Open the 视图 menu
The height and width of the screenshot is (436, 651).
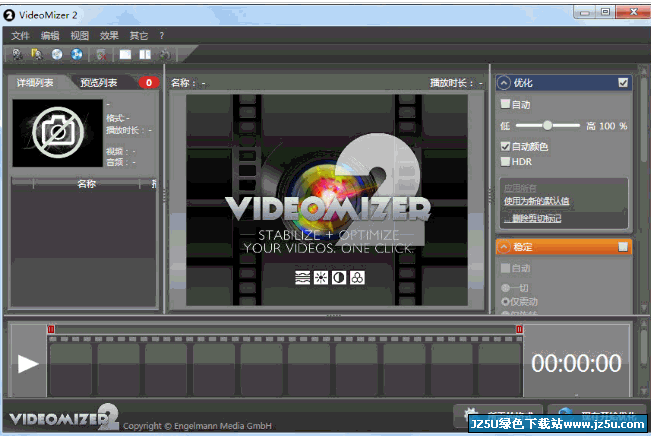79,36
